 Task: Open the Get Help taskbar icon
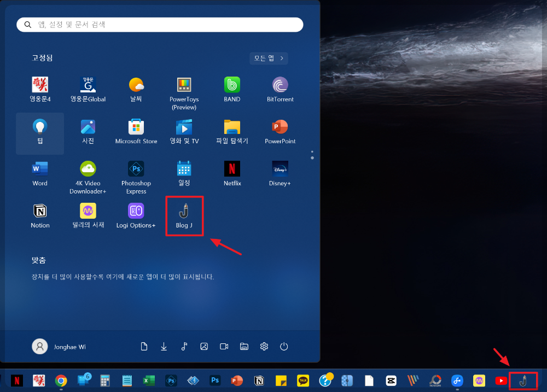click(x=325, y=380)
